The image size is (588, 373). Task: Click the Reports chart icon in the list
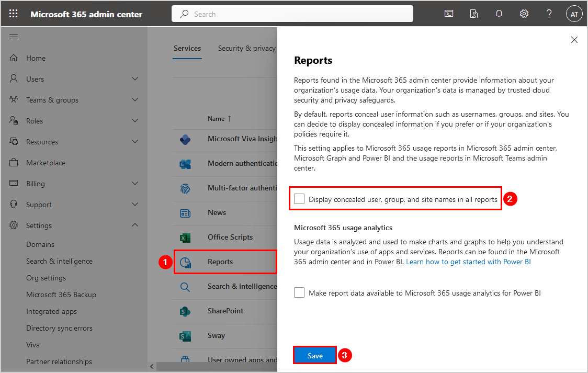(x=185, y=262)
